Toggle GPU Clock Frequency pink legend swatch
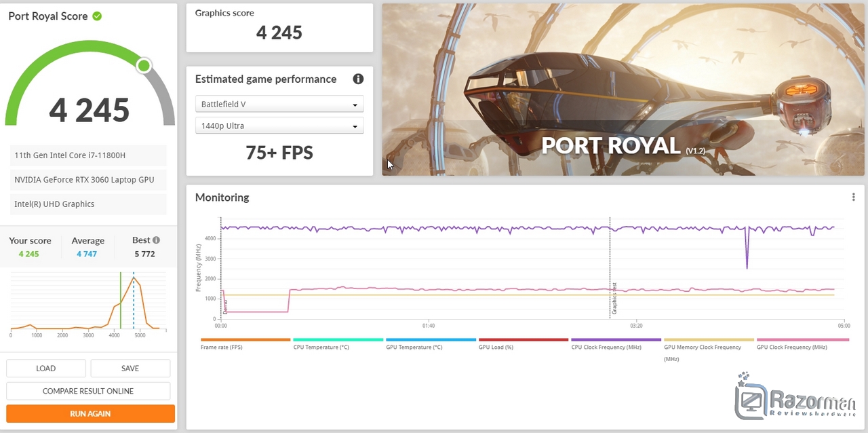 coord(802,339)
